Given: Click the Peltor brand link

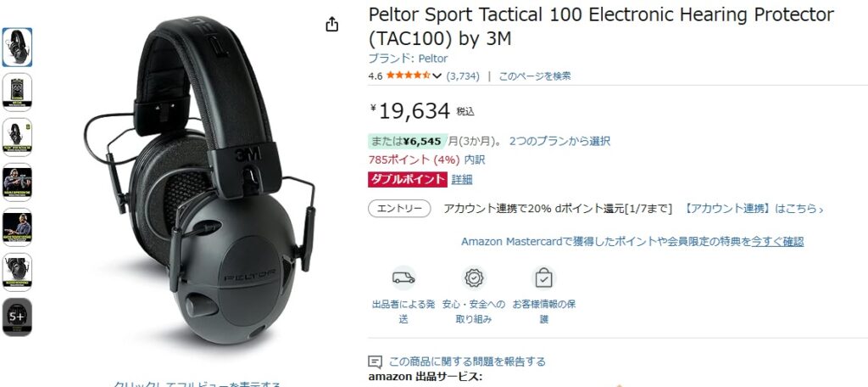Looking at the screenshot, I should 408,59.
